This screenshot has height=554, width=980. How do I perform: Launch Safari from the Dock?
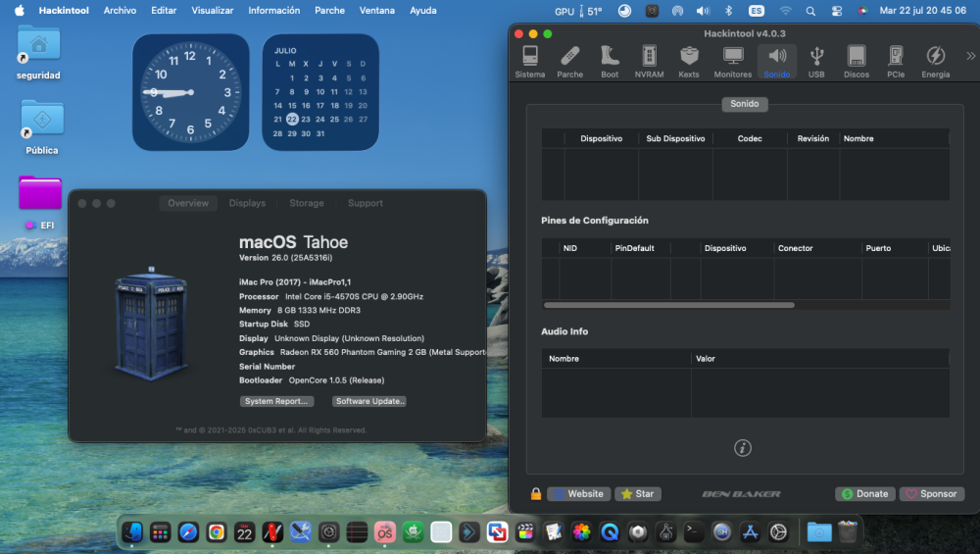point(188,532)
